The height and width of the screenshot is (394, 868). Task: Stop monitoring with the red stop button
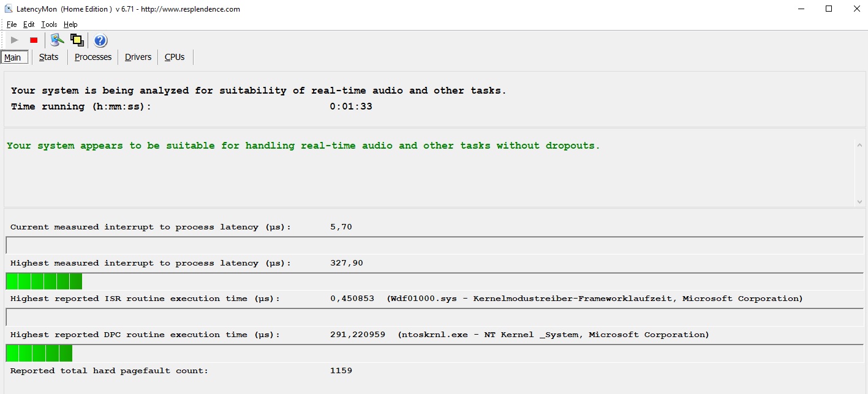34,40
